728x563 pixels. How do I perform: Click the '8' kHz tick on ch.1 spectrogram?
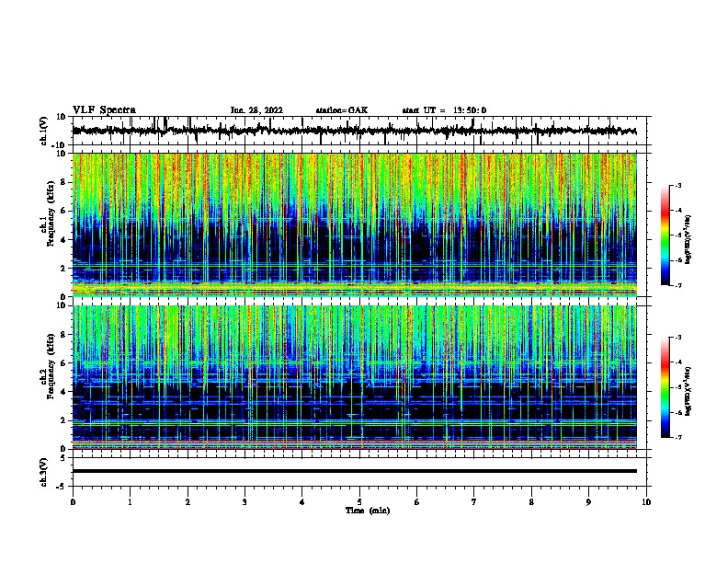[63, 182]
